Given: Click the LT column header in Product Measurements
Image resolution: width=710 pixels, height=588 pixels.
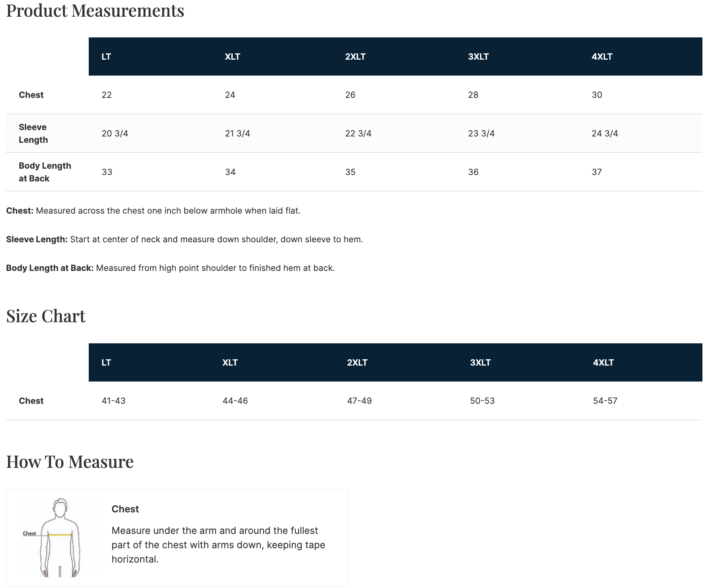Looking at the screenshot, I should coord(106,56).
